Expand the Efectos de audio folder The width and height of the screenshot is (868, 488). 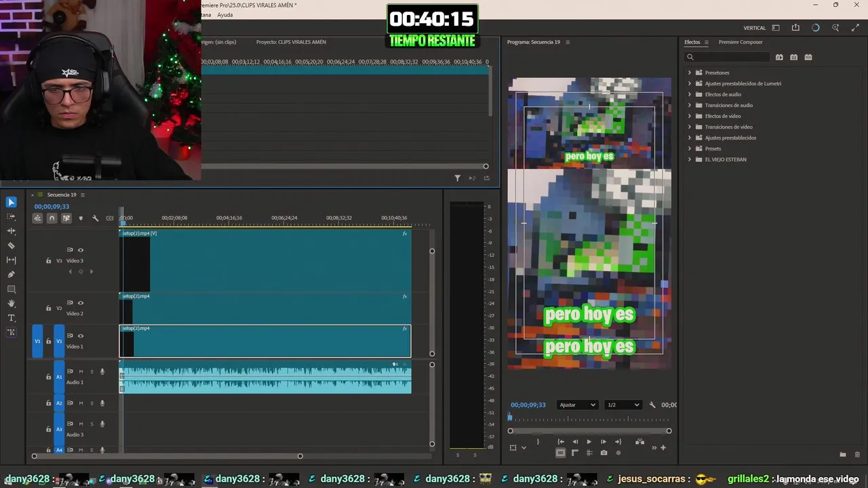690,94
